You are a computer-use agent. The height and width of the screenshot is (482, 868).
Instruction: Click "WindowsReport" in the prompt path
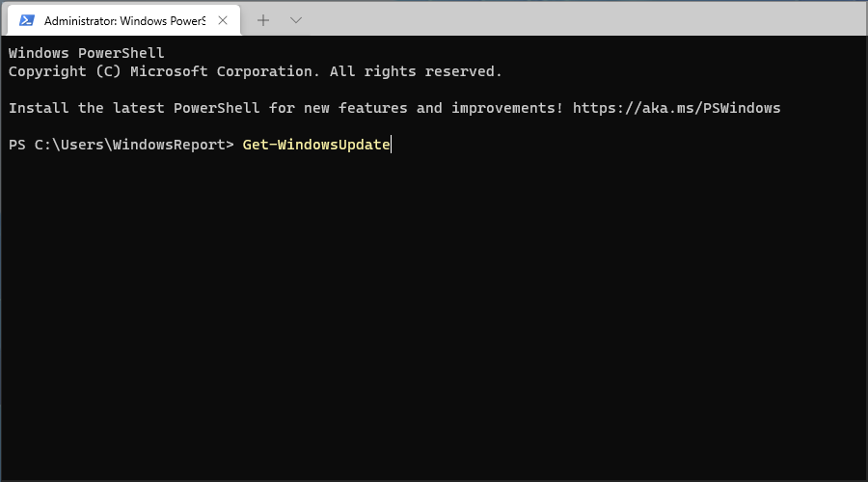[x=169, y=145]
